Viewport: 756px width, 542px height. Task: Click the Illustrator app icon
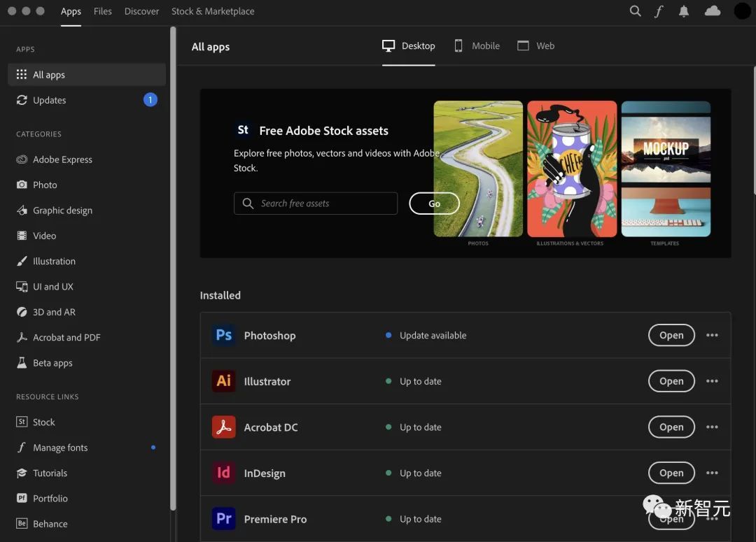[224, 381]
